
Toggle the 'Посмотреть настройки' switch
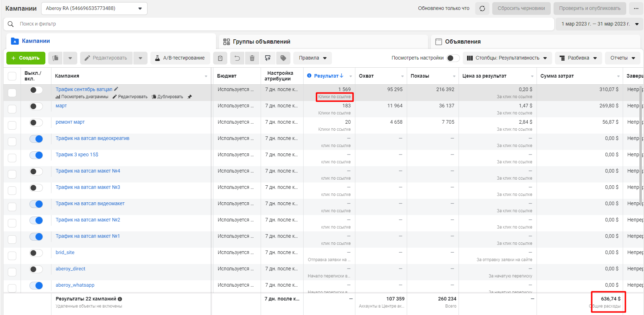(453, 58)
